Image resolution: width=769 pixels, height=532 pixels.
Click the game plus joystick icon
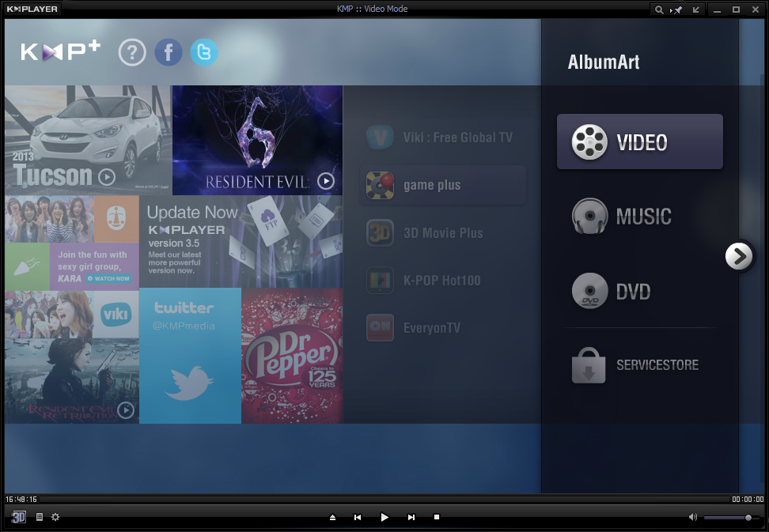pos(380,185)
